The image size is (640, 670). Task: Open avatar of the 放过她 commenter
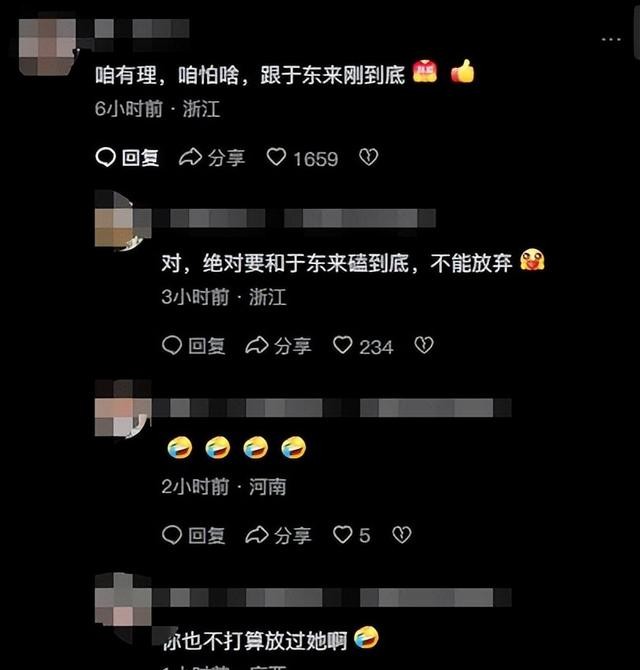(x=123, y=600)
